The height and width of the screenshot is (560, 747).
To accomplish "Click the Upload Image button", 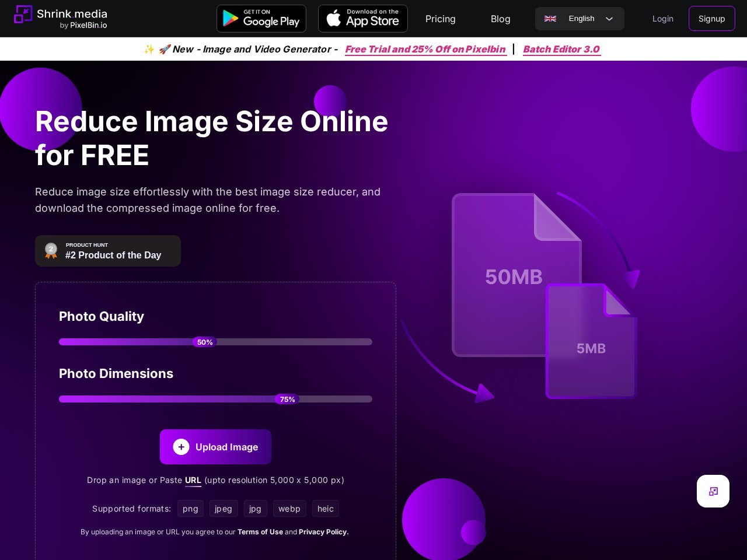I will [x=215, y=447].
